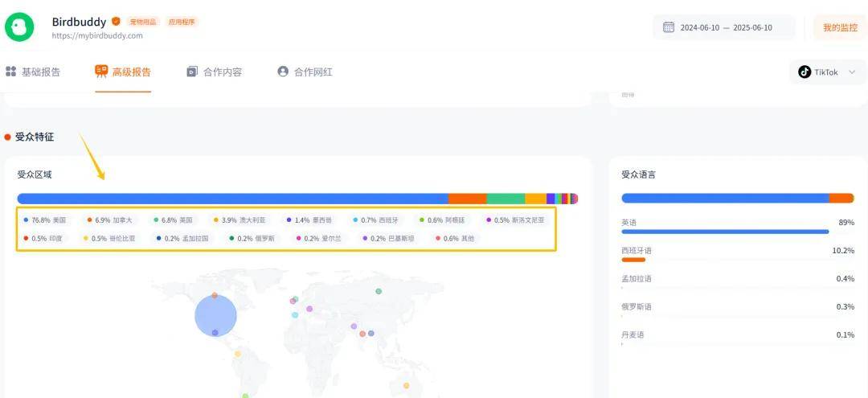
Task: Click the 宠物用品 category tag
Action: (143, 23)
